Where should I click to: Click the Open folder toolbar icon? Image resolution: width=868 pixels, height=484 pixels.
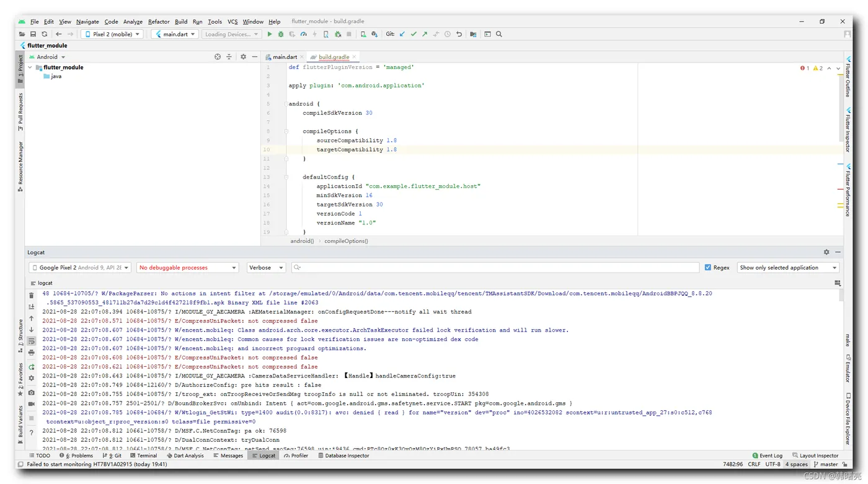point(22,34)
